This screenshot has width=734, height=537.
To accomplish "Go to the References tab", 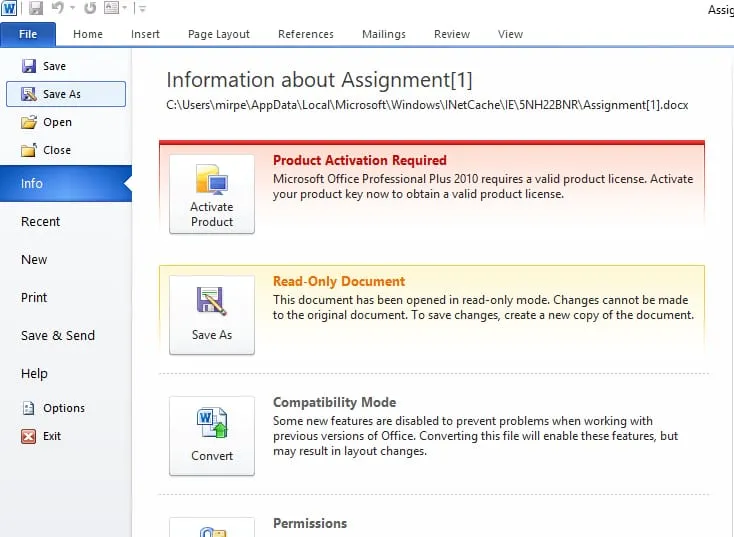I will [x=306, y=34].
